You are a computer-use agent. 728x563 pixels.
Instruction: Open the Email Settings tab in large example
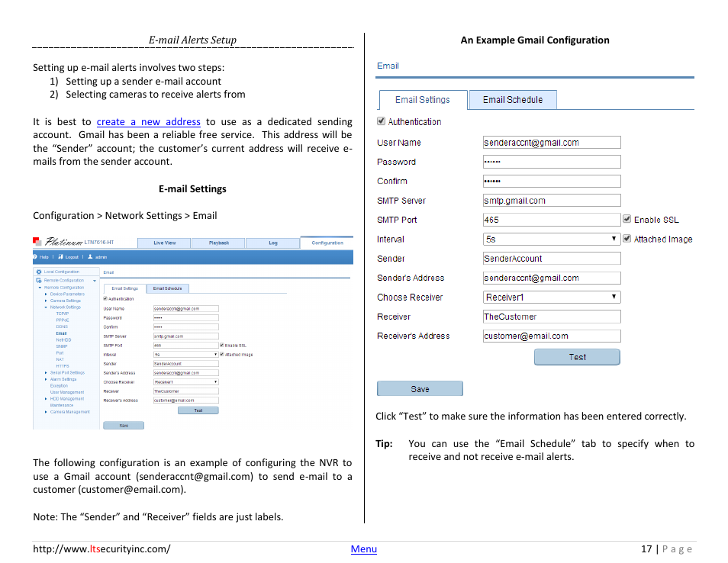click(x=423, y=100)
